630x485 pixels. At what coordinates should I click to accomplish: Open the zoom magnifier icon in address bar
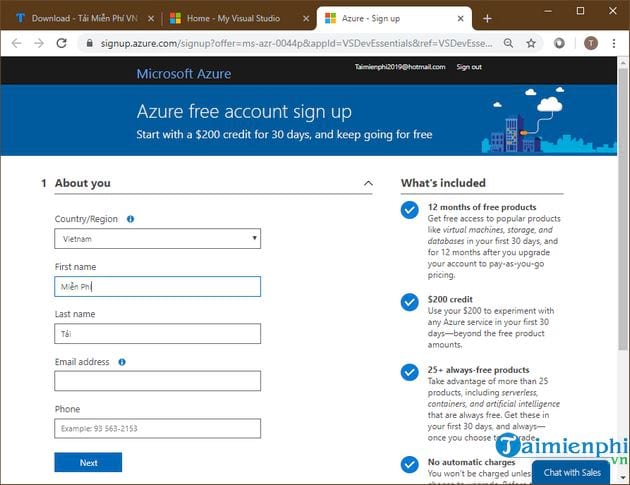(x=508, y=43)
